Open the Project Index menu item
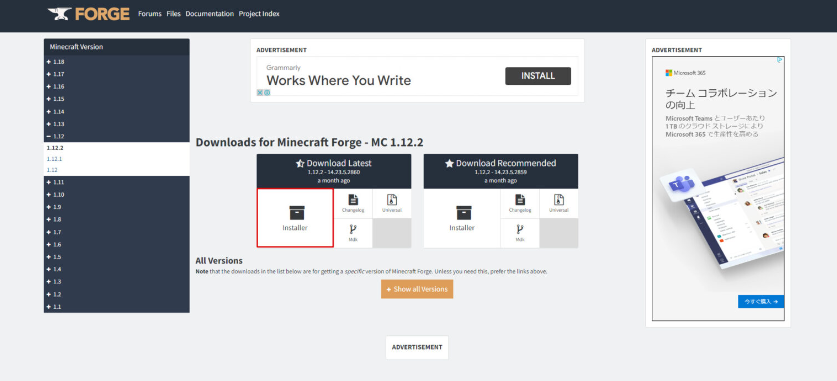 coord(259,14)
